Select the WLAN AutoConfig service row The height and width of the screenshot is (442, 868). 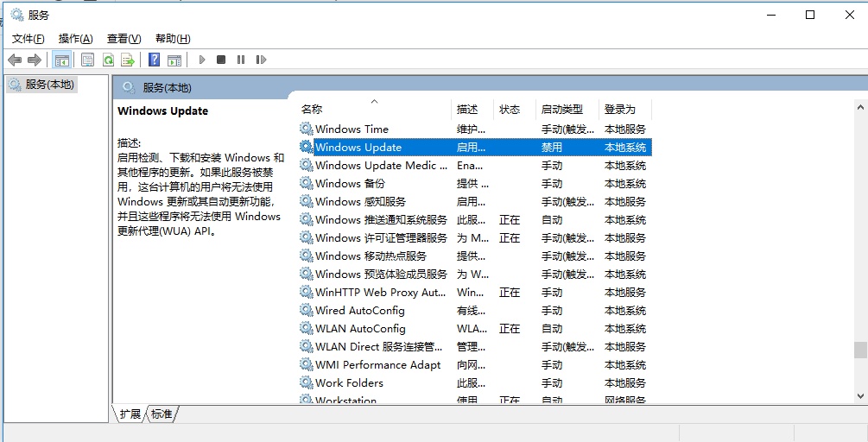click(x=476, y=329)
